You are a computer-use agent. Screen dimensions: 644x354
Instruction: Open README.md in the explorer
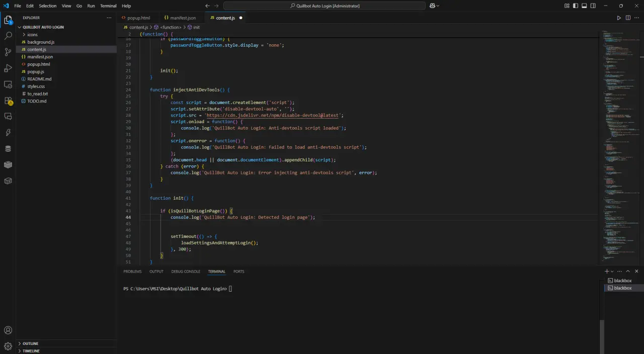pos(66,79)
